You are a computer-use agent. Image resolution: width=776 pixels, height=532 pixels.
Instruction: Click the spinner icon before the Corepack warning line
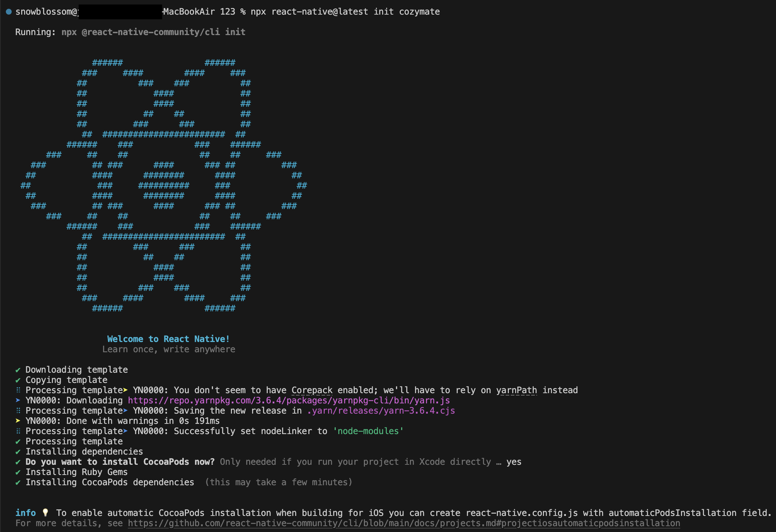click(18, 390)
